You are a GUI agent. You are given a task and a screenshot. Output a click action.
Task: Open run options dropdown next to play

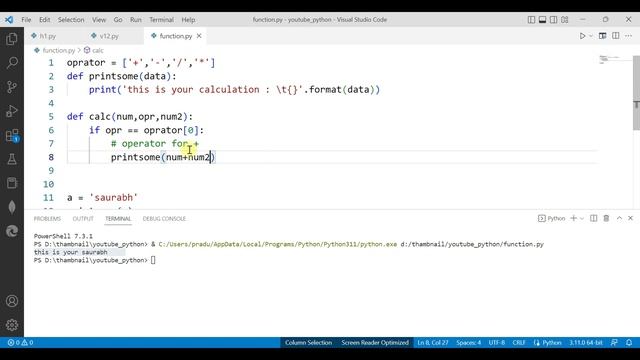[591, 36]
